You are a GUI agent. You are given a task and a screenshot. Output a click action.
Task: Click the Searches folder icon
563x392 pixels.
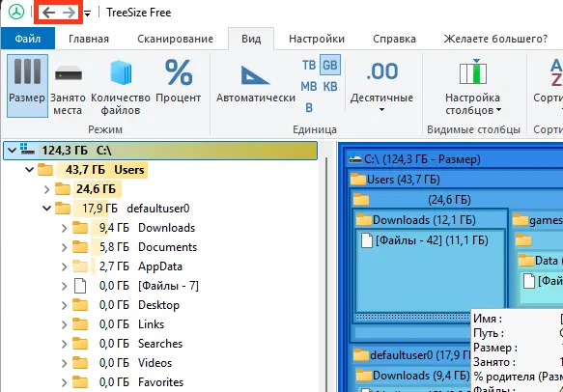pyautogui.click(x=80, y=344)
